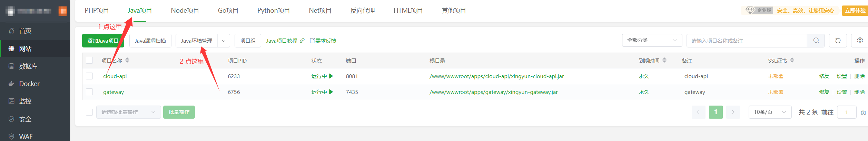Click the refresh list icon

(x=838, y=41)
